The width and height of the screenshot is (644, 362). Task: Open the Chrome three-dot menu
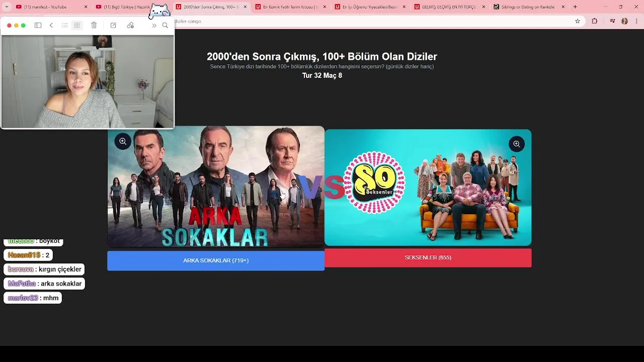point(637,21)
